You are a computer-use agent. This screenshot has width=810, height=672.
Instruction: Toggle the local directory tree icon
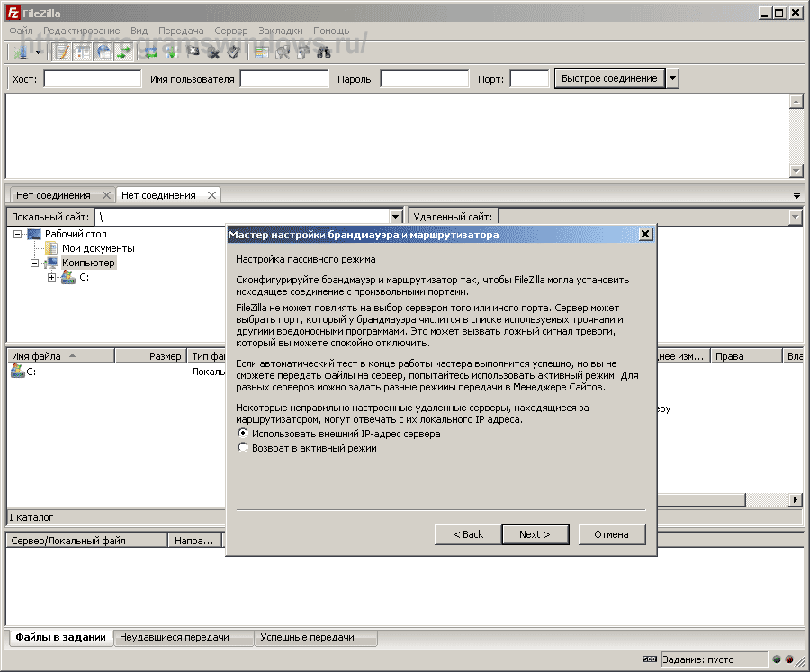click(x=83, y=52)
